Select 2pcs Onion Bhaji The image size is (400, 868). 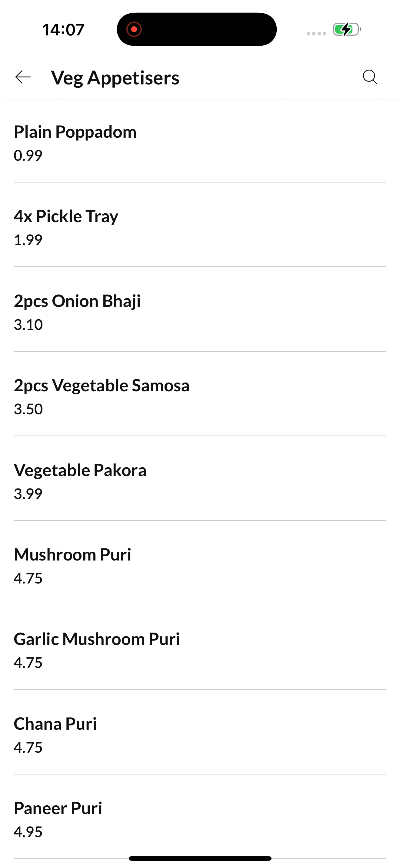tap(200, 309)
